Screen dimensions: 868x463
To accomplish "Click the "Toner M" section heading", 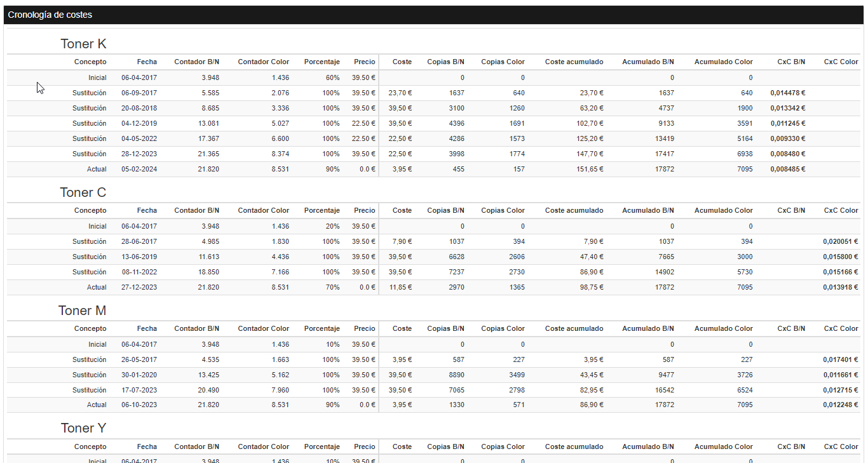I will 82,311.
